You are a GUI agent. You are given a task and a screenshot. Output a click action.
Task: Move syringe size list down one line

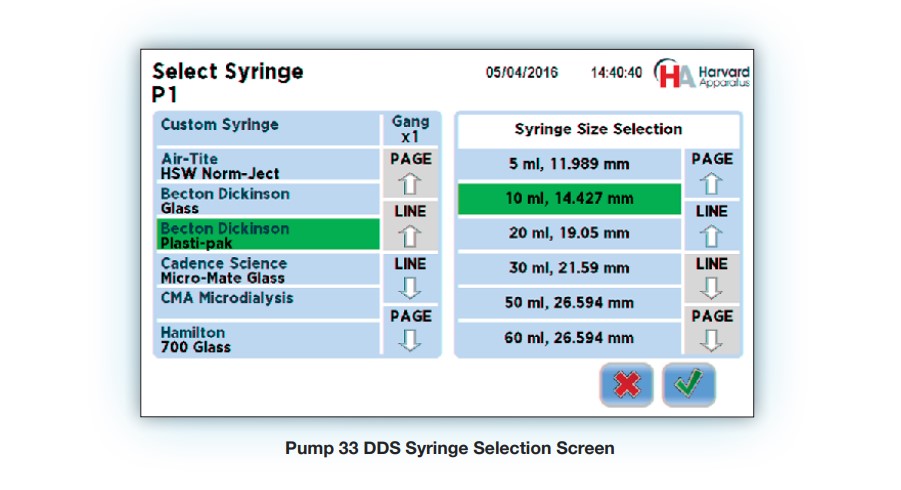coord(711,279)
